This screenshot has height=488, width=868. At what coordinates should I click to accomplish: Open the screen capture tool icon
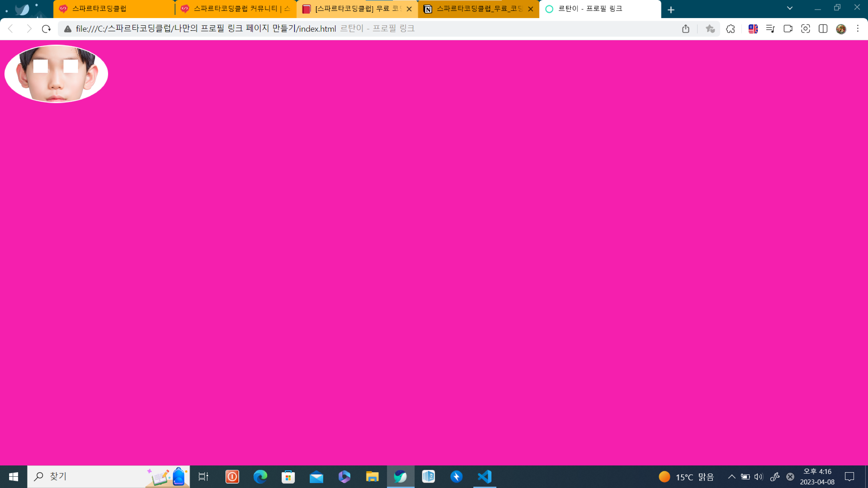806,29
